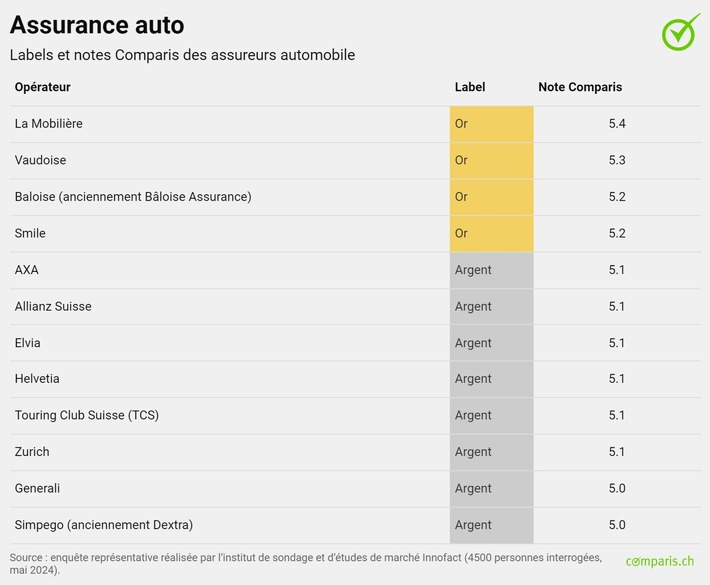Click the Generali rating value 5.0
This screenshot has height=585, width=710.
(616, 488)
